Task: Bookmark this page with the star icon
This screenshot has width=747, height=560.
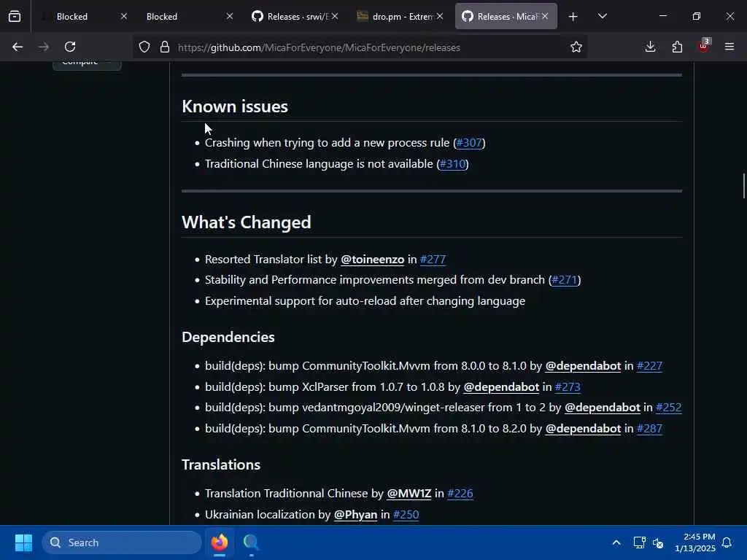Action: (576, 47)
